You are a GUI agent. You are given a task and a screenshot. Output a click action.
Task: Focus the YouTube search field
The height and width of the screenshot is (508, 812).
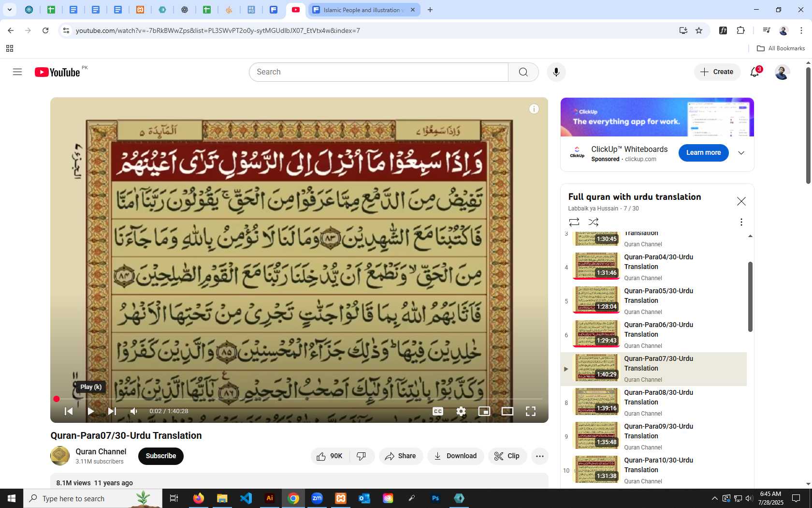click(379, 72)
